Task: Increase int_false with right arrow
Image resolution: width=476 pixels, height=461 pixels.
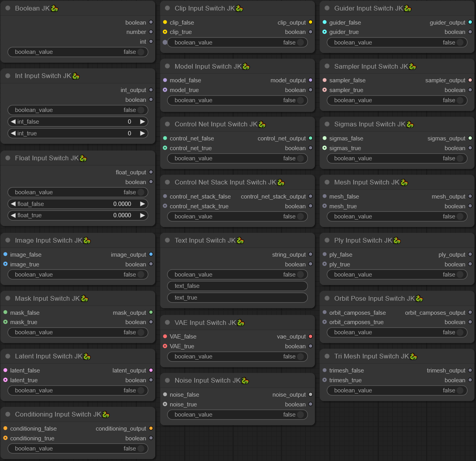Action: 142,122
